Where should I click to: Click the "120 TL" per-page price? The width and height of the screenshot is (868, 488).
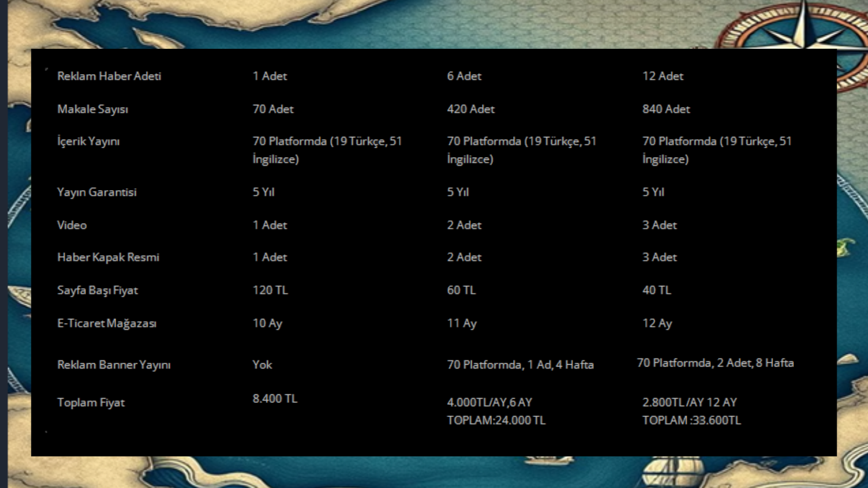270,290
